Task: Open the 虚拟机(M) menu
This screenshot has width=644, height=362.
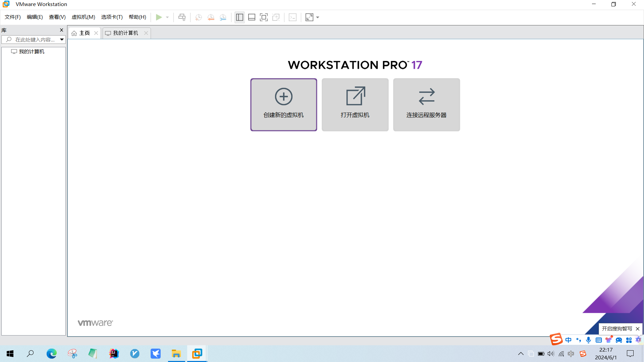Action: pos(83,17)
